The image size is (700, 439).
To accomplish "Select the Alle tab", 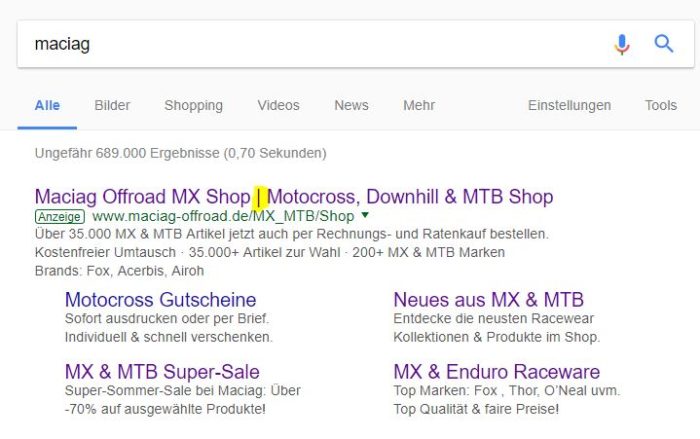I will coord(47,105).
